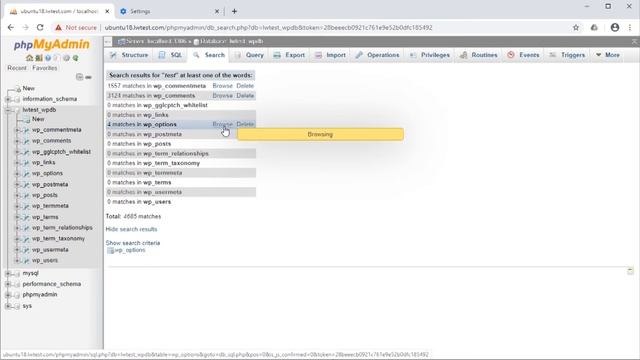Click wp_comments table icon in tree
Image resolution: width=640 pixels, height=360 pixels.
26,141
